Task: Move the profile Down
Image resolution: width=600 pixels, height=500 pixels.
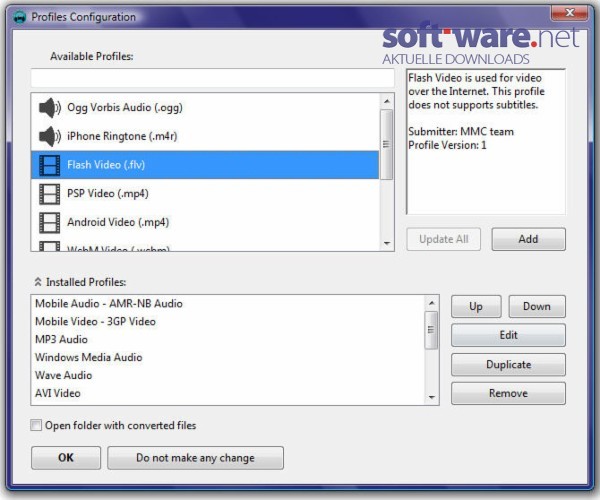Action: click(537, 306)
